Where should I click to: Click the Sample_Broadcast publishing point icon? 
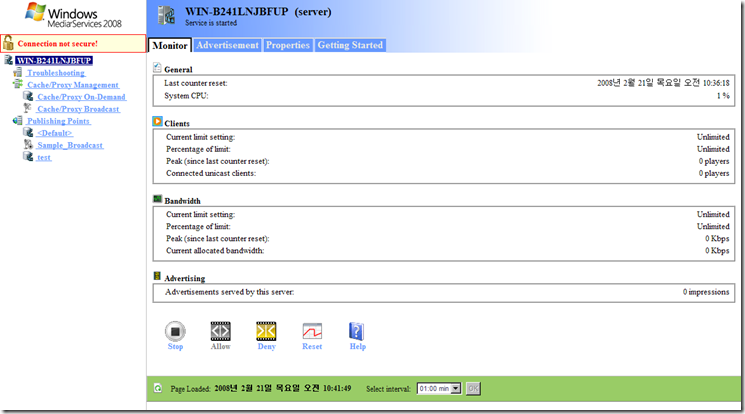[29, 144]
